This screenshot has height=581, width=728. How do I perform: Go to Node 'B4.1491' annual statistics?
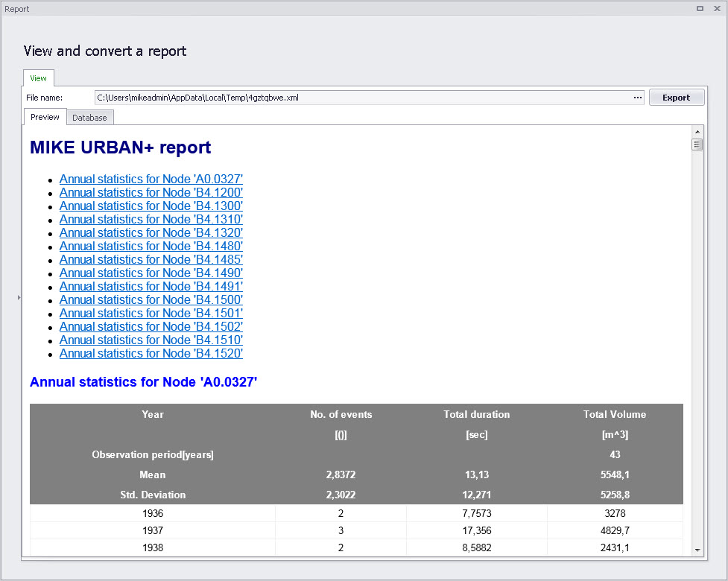pyautogui.click(x=151, y=287)
